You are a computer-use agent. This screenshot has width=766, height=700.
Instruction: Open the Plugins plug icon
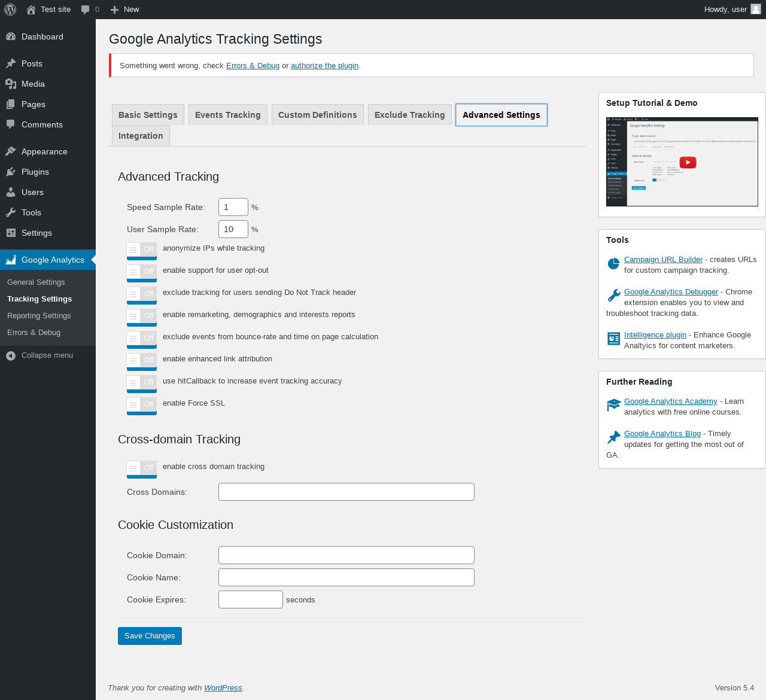coord(11,172)
